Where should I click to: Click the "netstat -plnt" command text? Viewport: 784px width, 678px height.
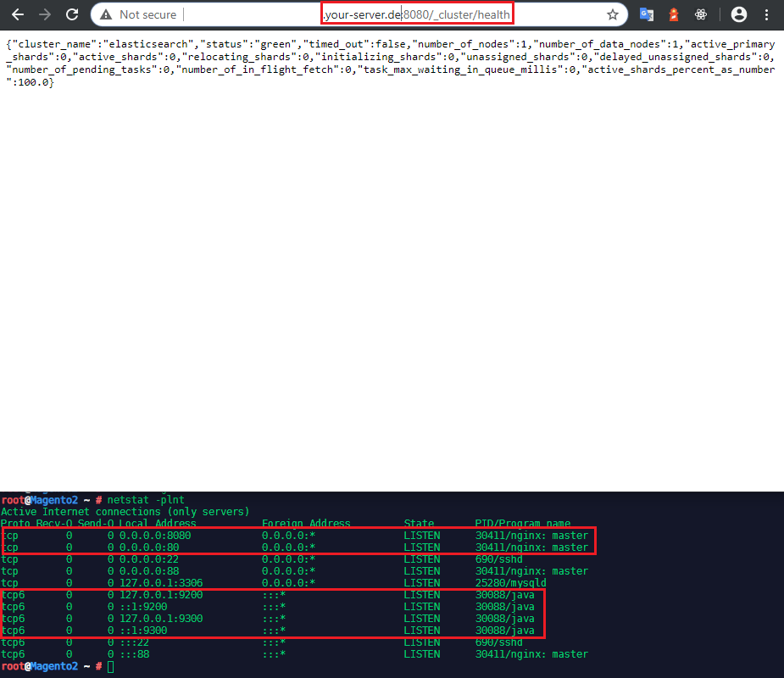click(x=146, y=499)
